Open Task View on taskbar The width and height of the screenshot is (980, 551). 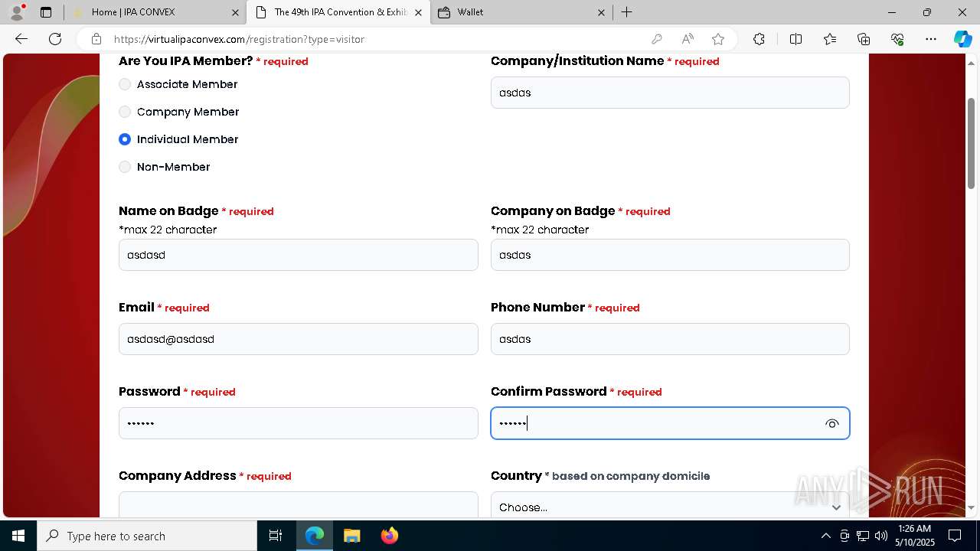(x=276, y=536)
